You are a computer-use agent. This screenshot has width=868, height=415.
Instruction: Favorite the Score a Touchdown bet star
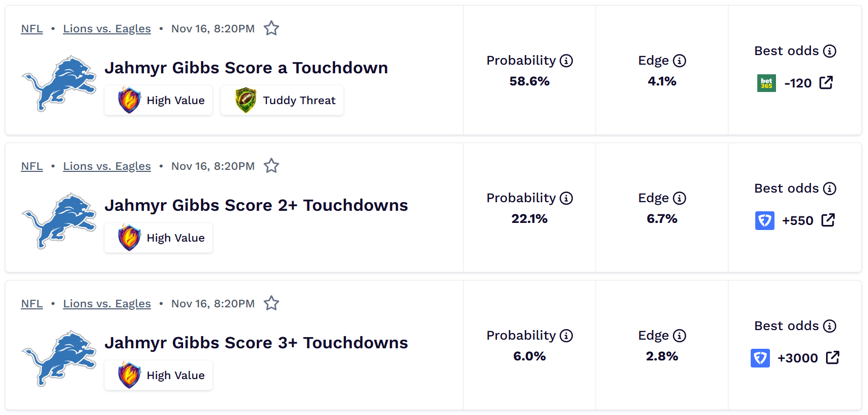[271, 28]
